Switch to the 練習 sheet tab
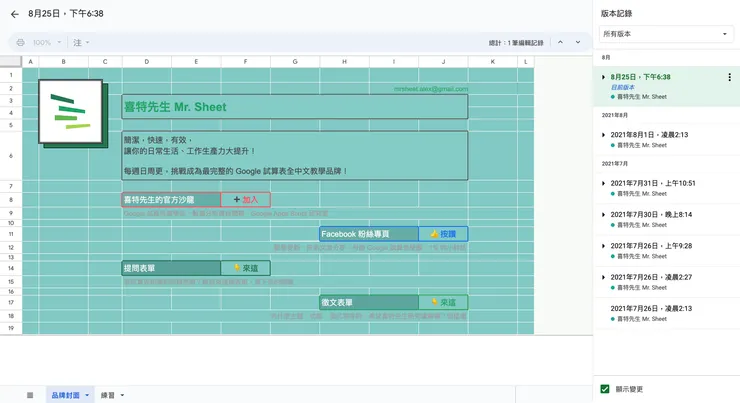The image size is (740, 403). coord(108,395)
